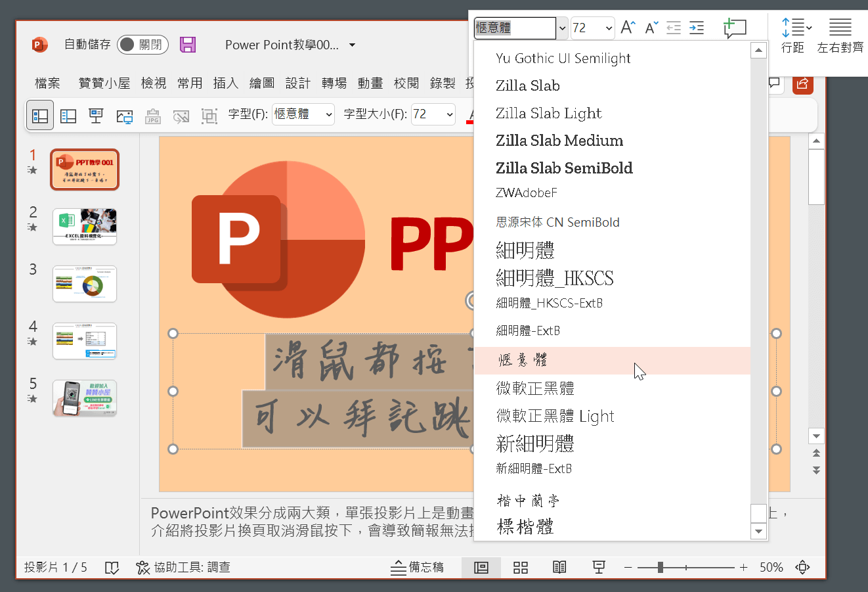Viewport: 868px width, 592px height.
Task: Expand the file name dropdown arrow in title bar
Action: click(352, 45)
